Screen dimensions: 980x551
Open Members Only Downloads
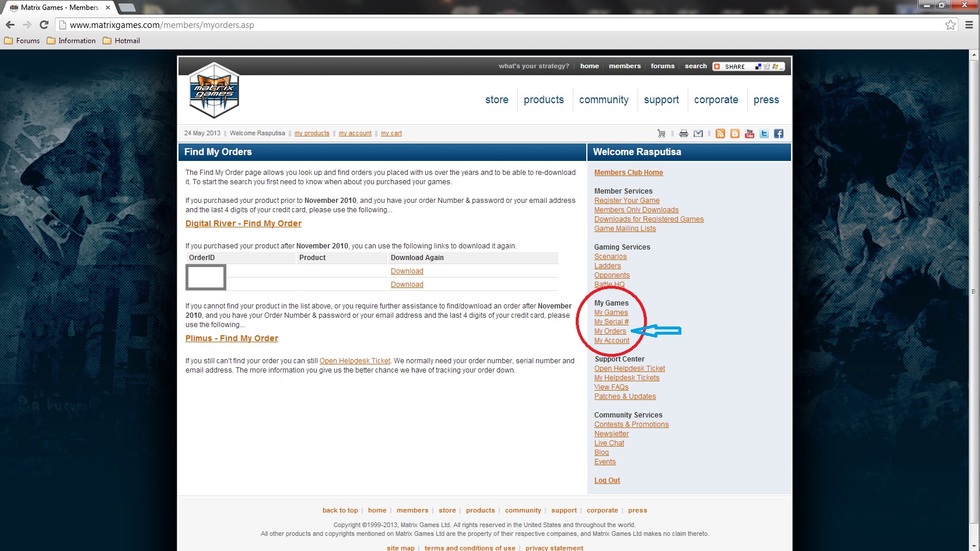click(x=636, y=210)
